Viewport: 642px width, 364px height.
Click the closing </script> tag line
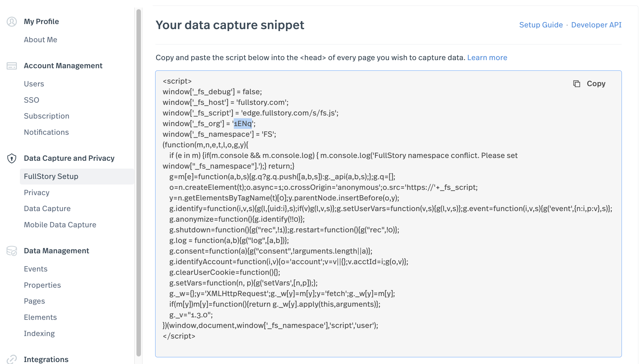[x=179, y=336]
